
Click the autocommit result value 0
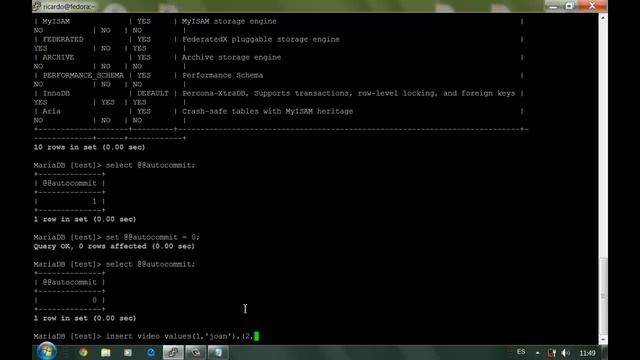tap(94, 300)
